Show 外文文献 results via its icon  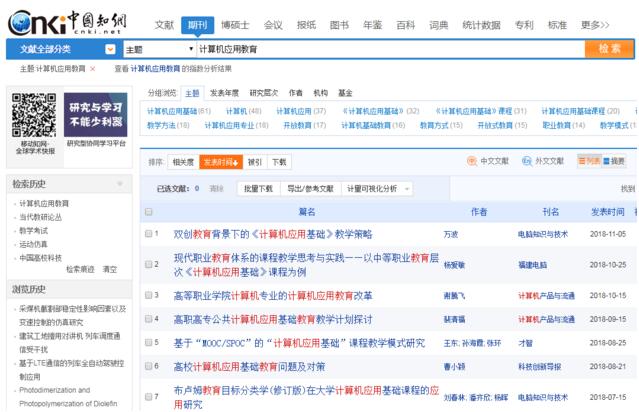(x=527, y=161)
